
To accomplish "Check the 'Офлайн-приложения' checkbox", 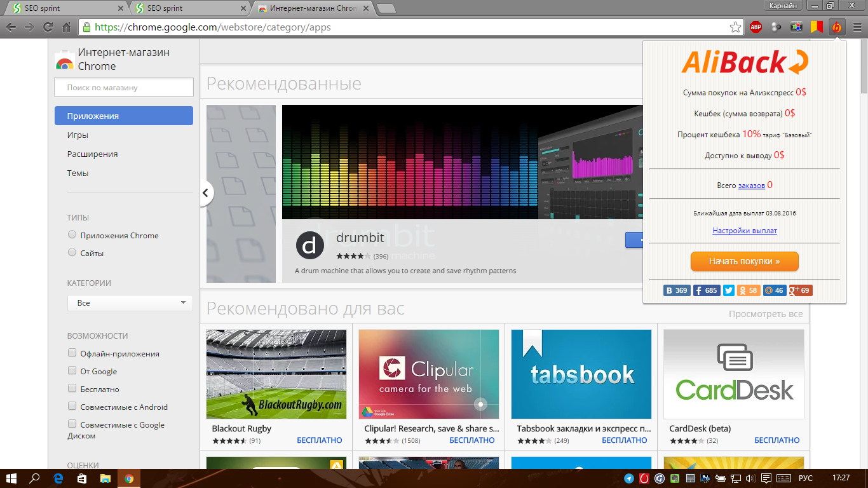I will coord(72,353).
